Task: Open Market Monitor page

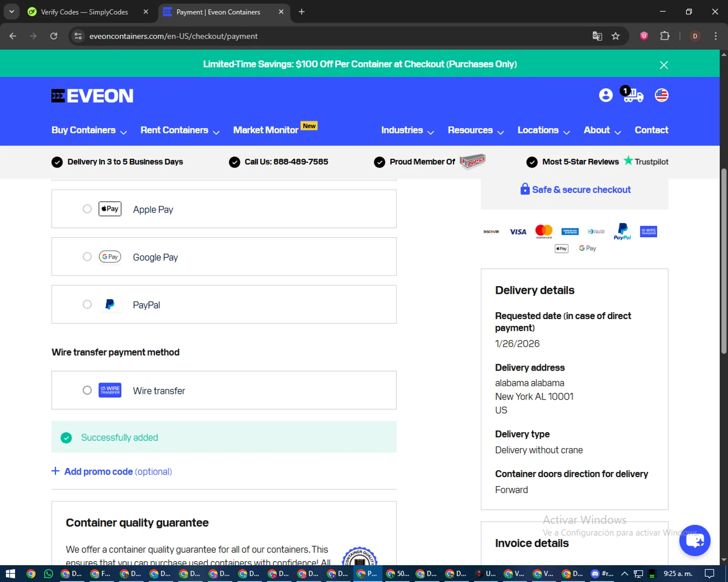Action: click(265, 130)
